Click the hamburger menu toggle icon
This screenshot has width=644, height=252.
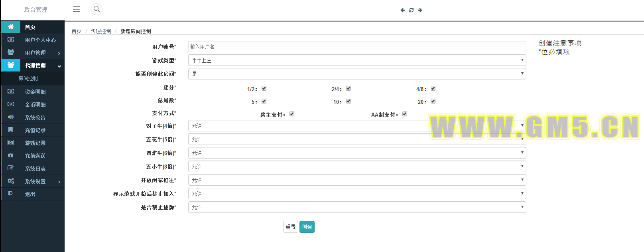(77, 9)
